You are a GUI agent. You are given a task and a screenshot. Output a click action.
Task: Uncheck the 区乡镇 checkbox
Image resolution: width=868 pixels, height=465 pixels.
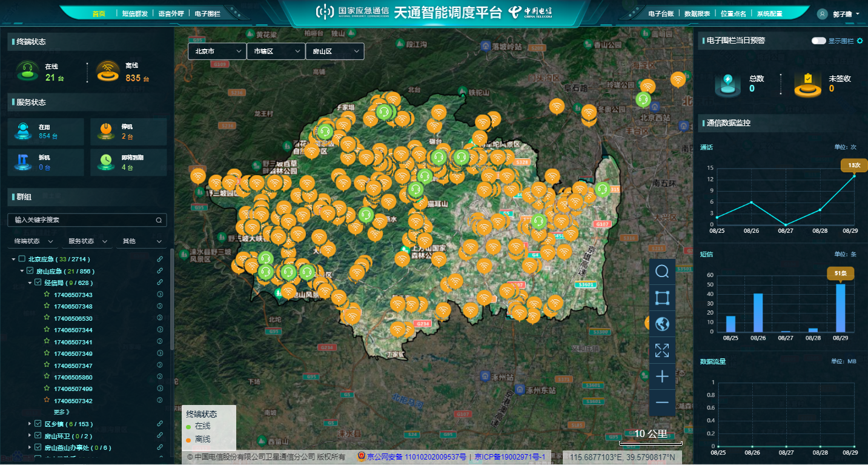[38, 424]
